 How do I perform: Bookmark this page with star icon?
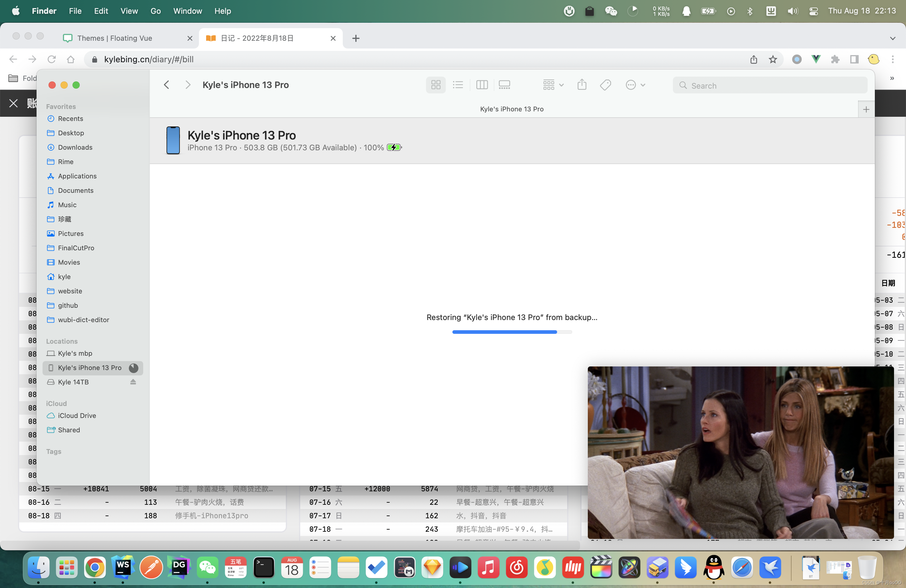773,59
